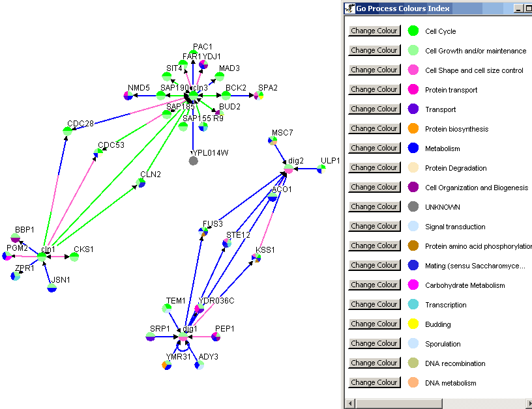Select the MAD3 node
This screenshot has height=409, width=532.
click(220, 77)
